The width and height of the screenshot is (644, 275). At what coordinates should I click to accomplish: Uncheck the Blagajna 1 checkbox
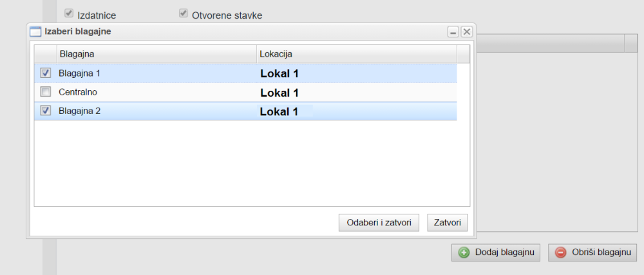[46, 73]
